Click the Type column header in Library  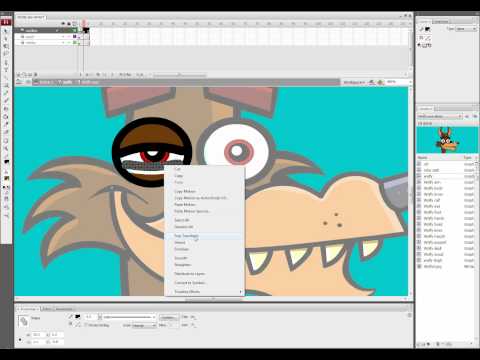click(x=468, y=157)
